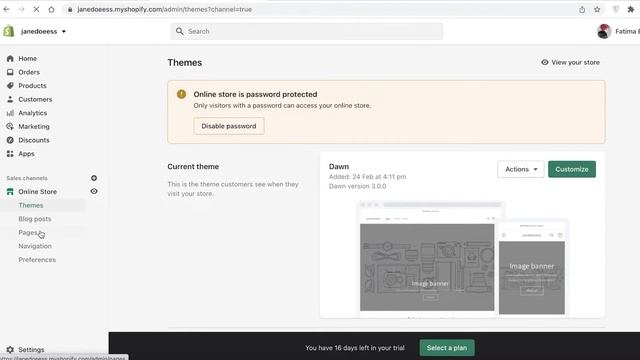
Task: Open Products in sidebar
Action: 32,86
